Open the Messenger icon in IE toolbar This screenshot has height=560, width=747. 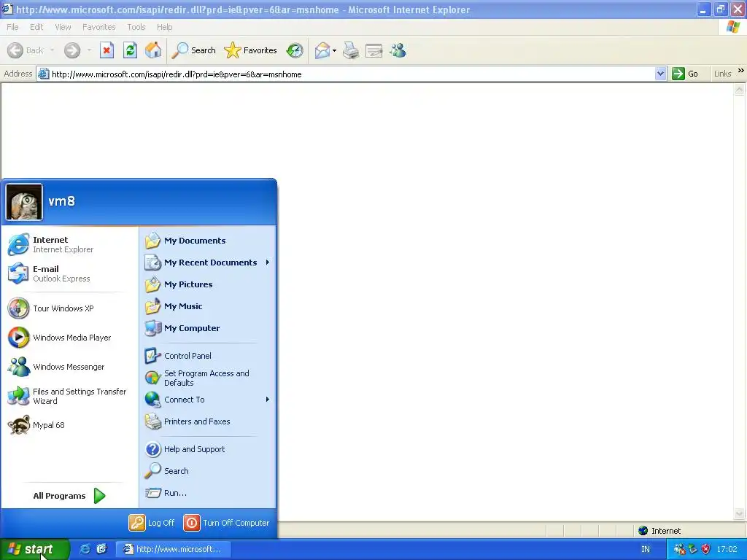398,50
